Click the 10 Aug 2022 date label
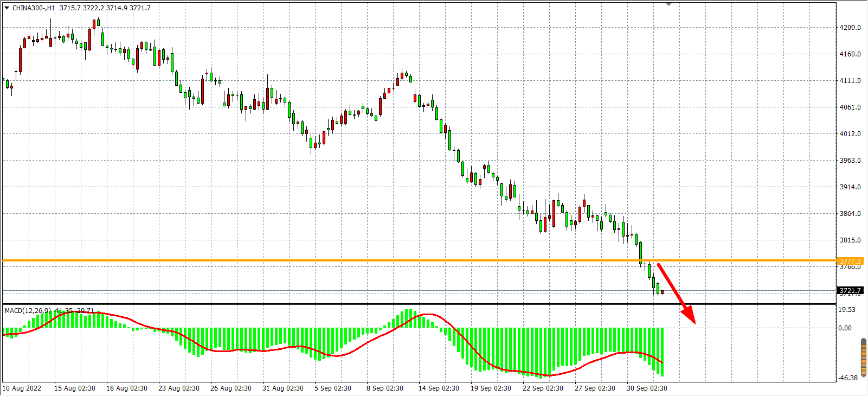Viewport: 868px width, 396px height. 22,388
